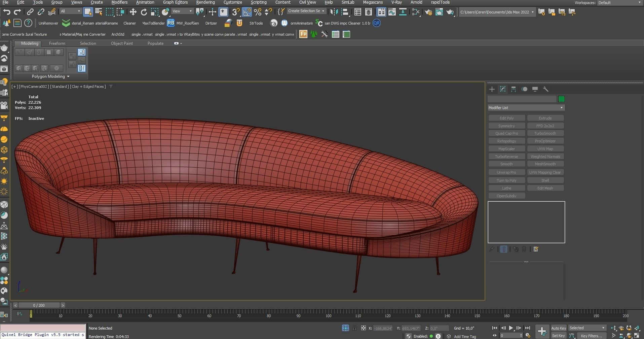Toggle Window/Crossing selection mode
This screenshot has width=644, height=339.
(x=120, y=12)
